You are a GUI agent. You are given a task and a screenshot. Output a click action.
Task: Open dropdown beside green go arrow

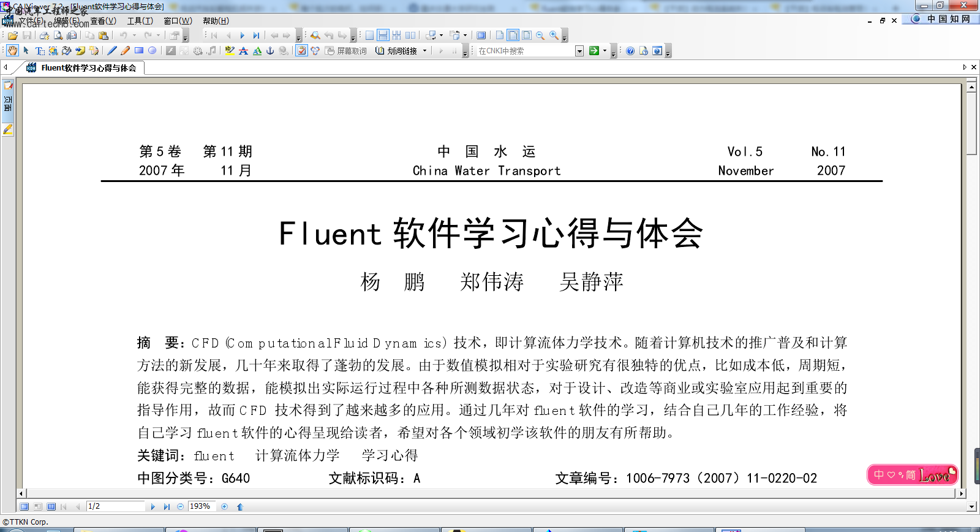pos(605,51)
